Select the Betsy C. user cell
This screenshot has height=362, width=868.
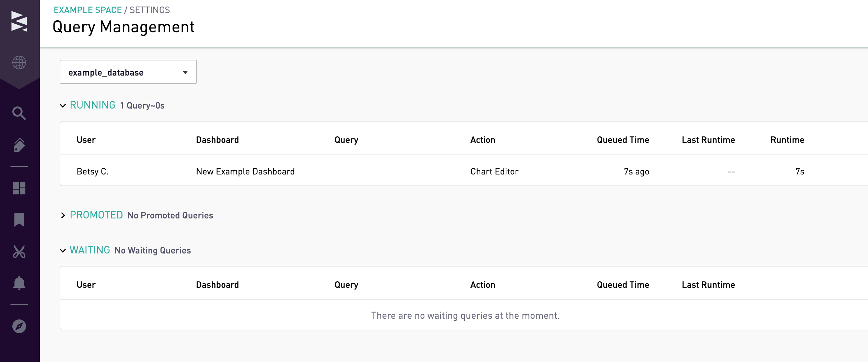click(93, 171)
